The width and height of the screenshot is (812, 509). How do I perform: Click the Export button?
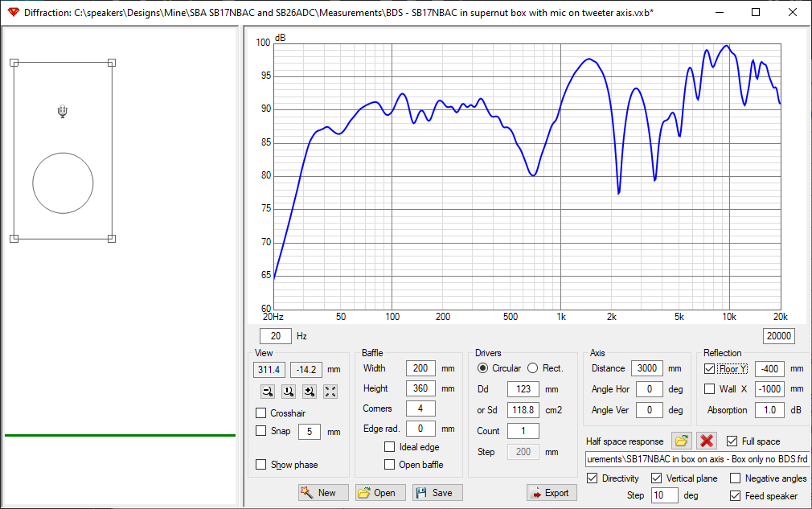coord(552,492)
